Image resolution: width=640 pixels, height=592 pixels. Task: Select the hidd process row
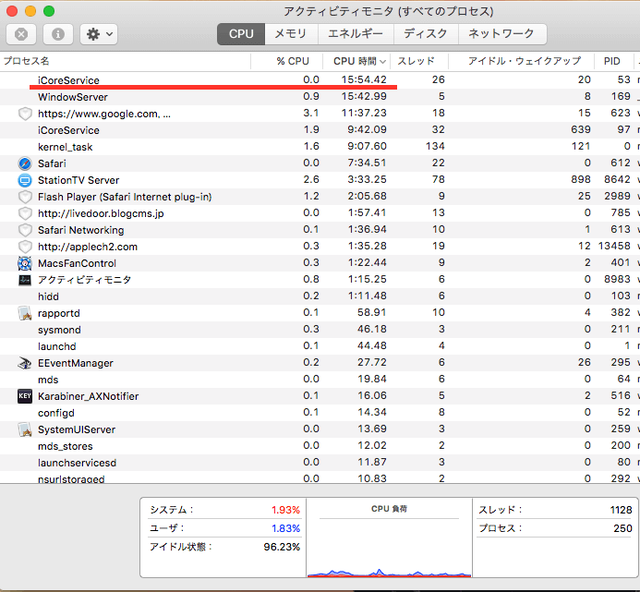(x=320, y=297)
